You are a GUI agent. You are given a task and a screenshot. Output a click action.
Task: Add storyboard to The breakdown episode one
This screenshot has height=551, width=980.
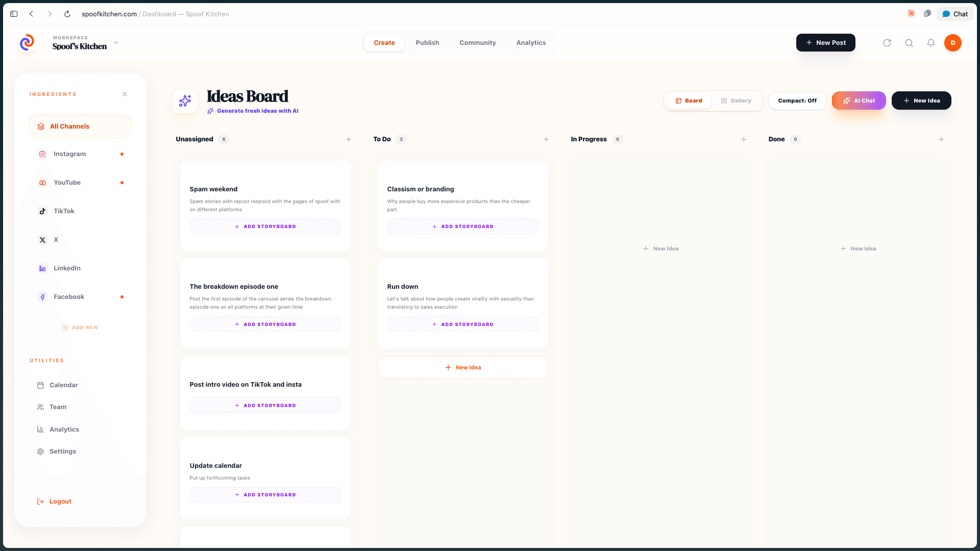coord(265,324)
